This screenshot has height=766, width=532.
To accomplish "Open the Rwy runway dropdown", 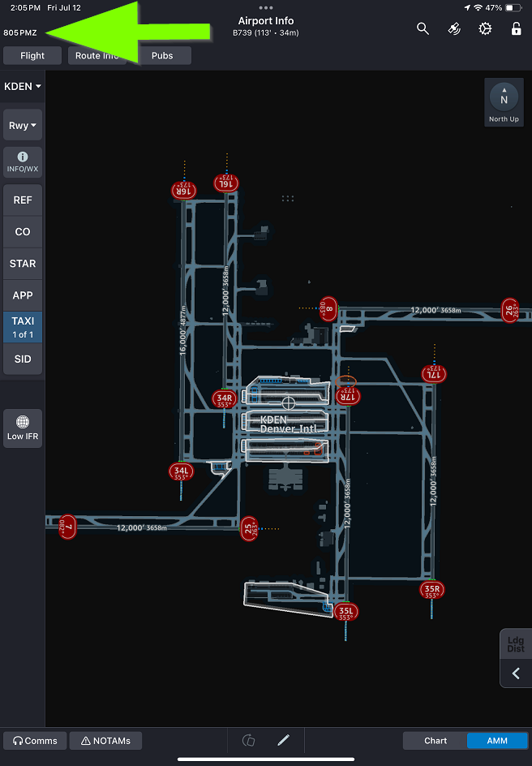I will [x=23, y=126].
